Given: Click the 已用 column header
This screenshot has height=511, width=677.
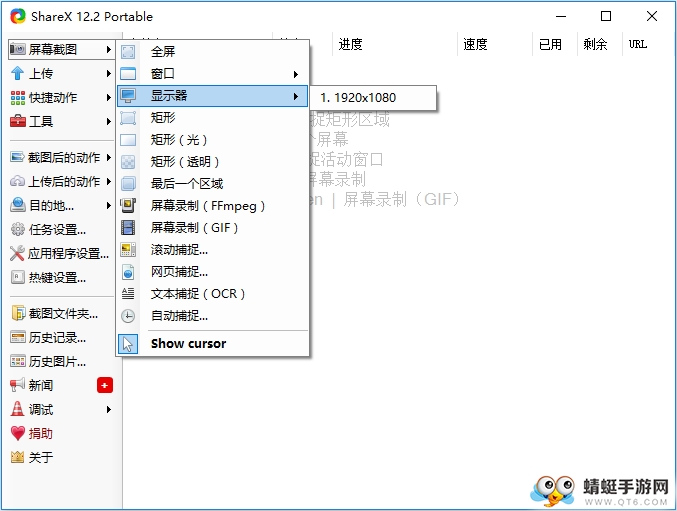Looking at the screenshot, I should click(554, 44).
